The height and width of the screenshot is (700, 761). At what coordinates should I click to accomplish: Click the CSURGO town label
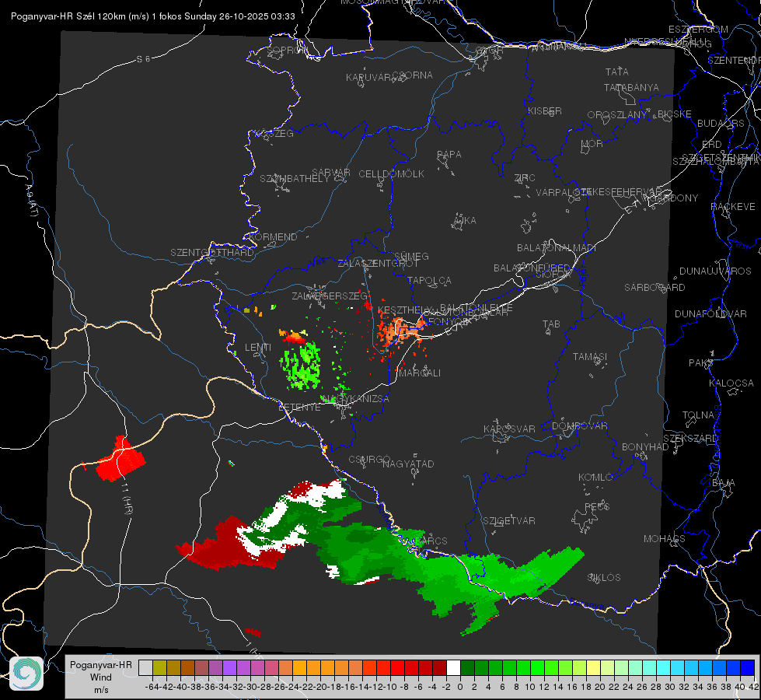tap(369, 460)
